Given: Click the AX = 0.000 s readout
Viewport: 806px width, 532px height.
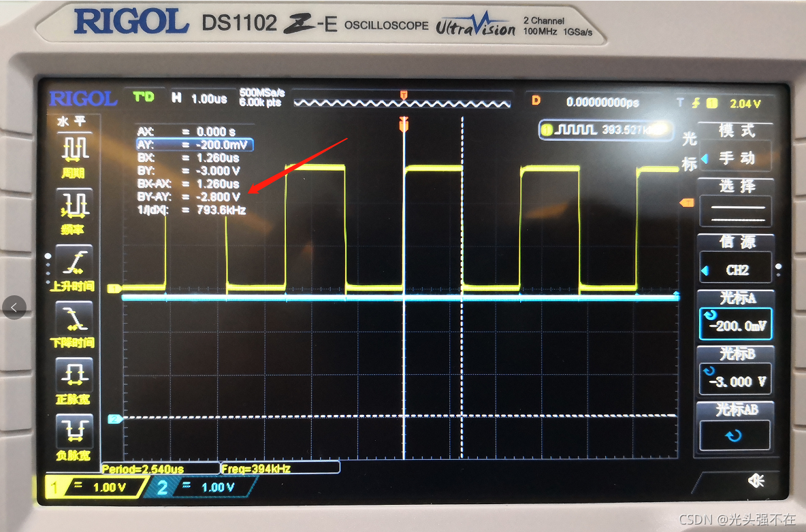Looking at the screenshot, I should point(186,131).
